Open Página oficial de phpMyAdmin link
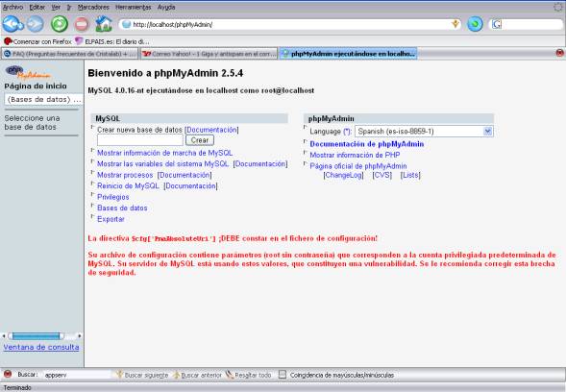566x392 pixels. [358, 166]
